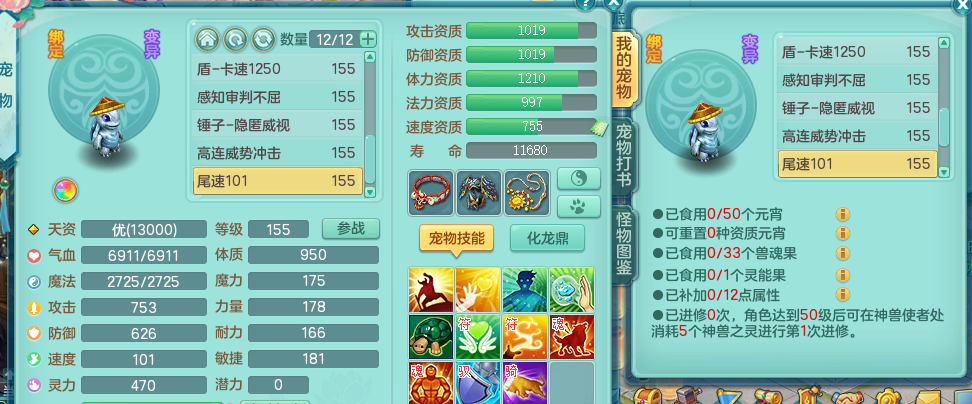Image resolution: width=972 pixels, height=404 pixels.
Task: Click the 参战 button
Action: coord(351,229)
